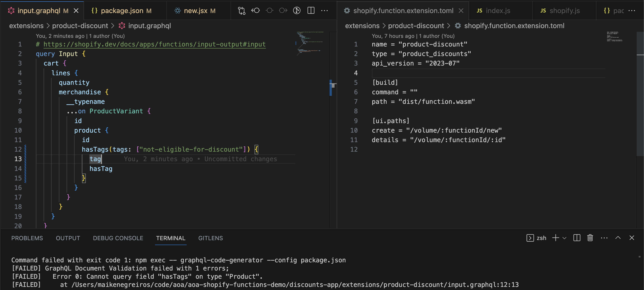Viewport: 644px width, 290px height.
Task: Split the terminal panel
Action: pyautogui.click(x=577, y=238)
